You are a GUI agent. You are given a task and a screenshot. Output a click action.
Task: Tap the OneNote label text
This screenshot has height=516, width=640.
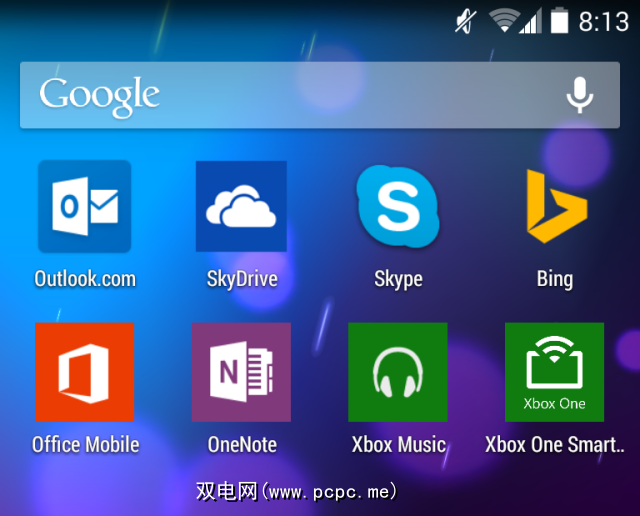point(242,445)
